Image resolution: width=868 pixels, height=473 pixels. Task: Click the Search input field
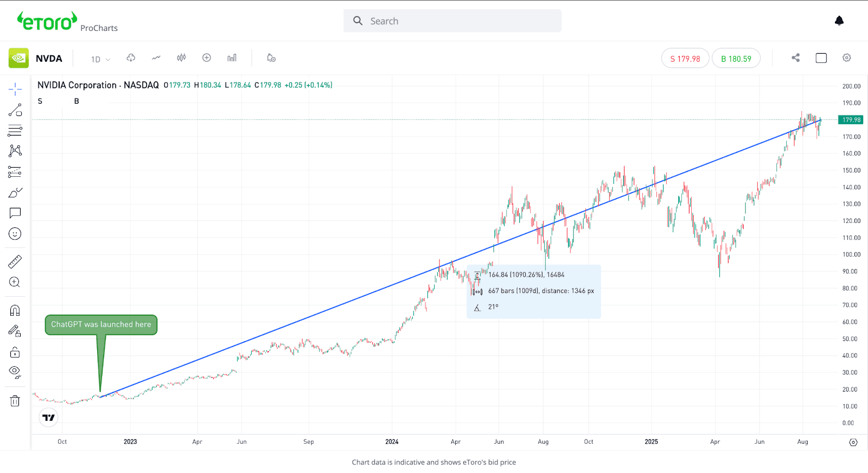click(452, 21)
